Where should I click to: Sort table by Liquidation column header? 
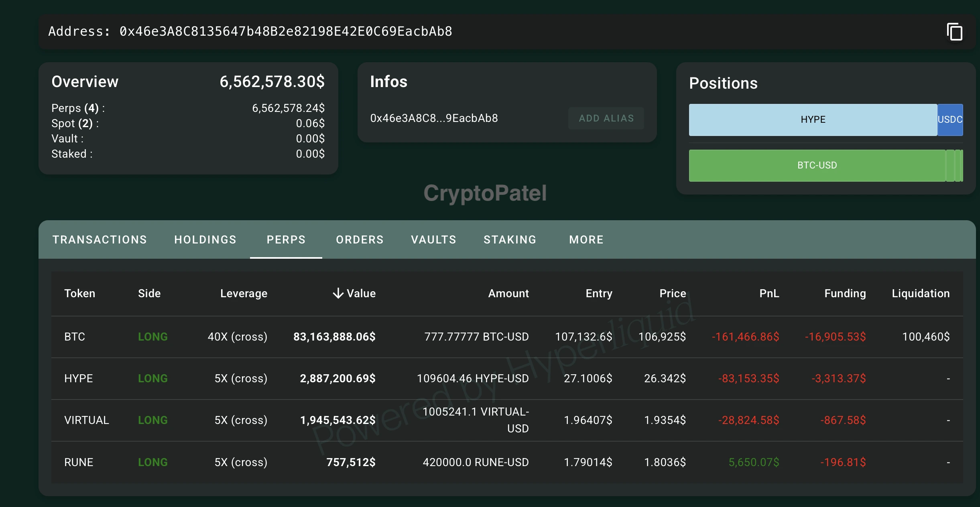[x=921, y=294]
